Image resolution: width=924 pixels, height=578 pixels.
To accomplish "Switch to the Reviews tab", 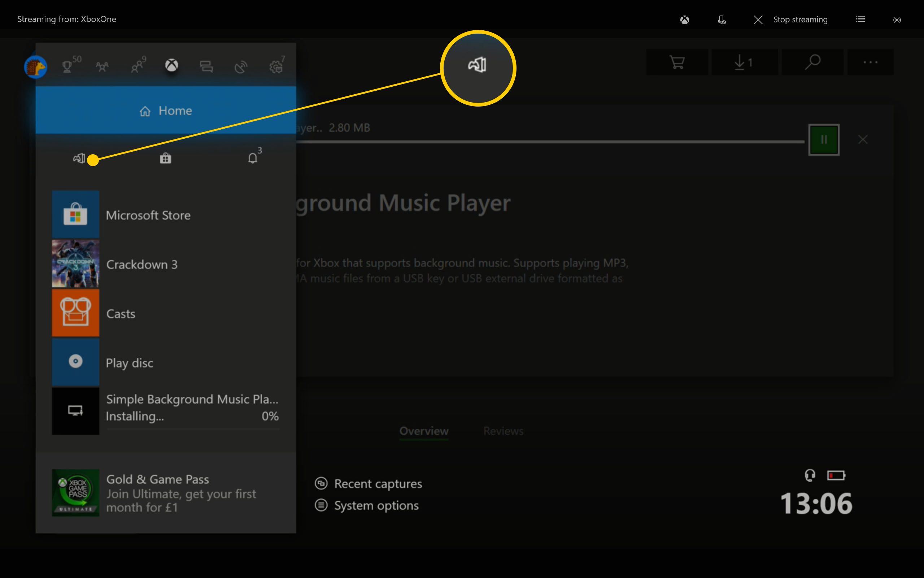I will tap(503, 431).
